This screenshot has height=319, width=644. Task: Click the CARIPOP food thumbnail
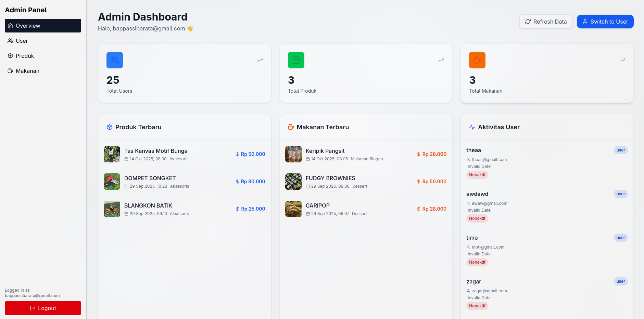point(293,209)
